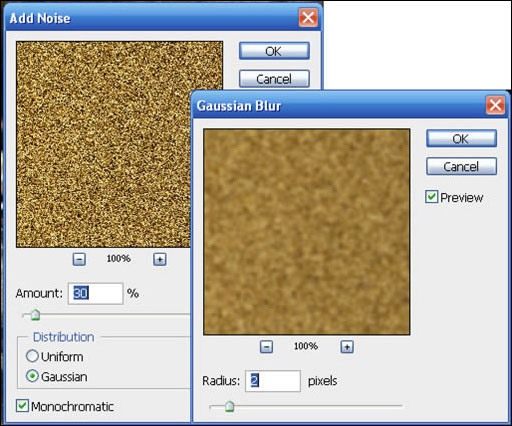Cancel the Gaussian Blur dialog
Screen dimensions: 512x426
tap(461, 166)
